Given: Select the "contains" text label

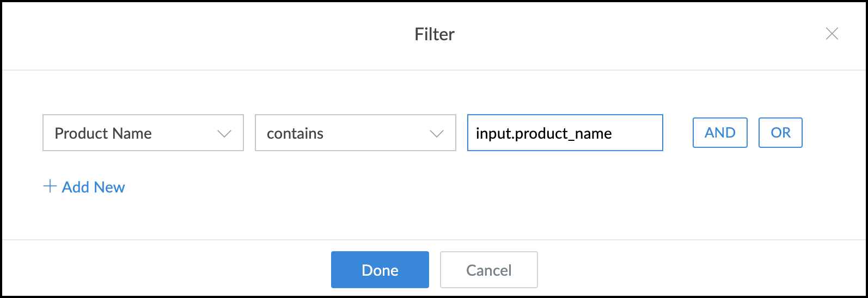Looking at the screenshot, I should (x=295, y=134).
